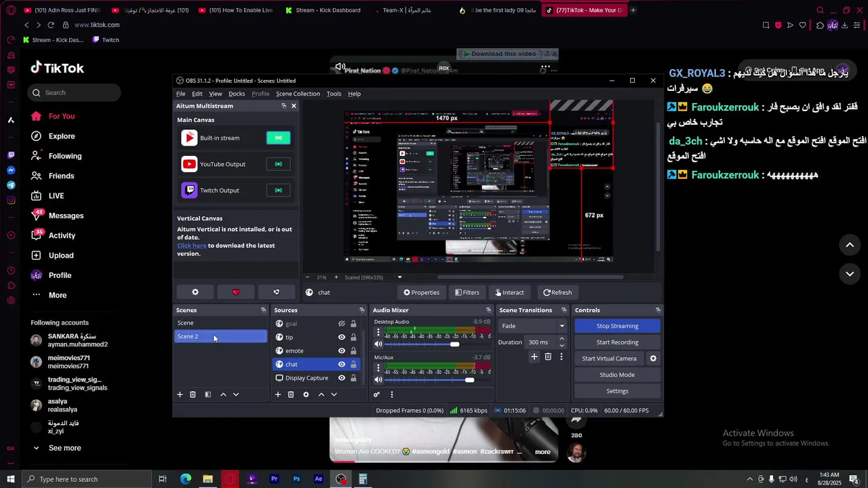Toggle Built-in stream output button
The height and width of the screenshot is (488, 868).
pos(278,138)
